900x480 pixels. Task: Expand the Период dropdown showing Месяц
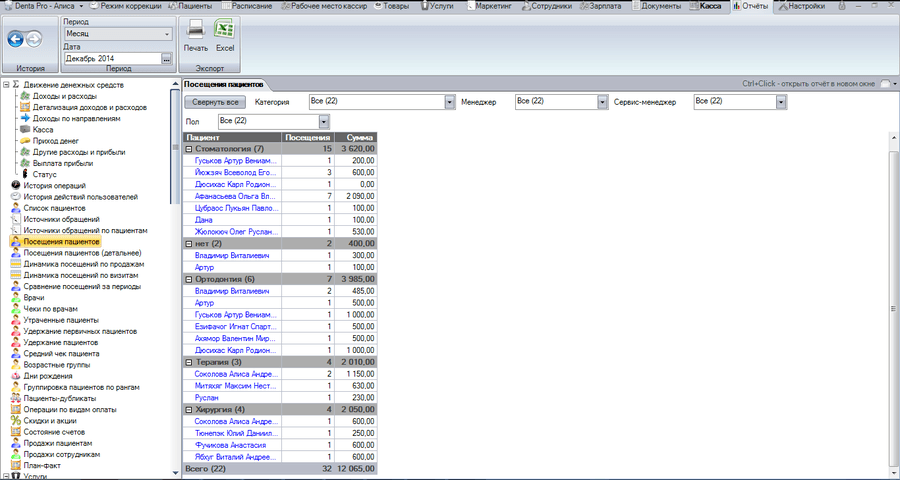tap(166, 33)
